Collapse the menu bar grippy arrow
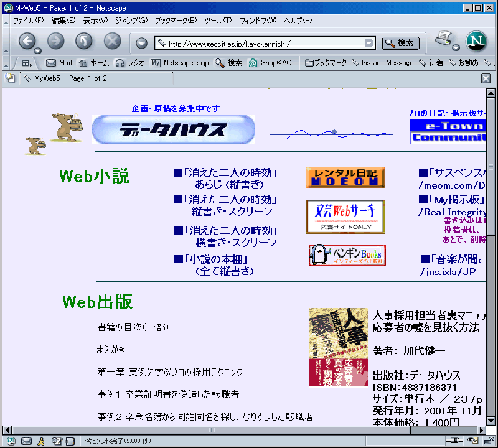498x448 pixels. click(x=6, y=21)
